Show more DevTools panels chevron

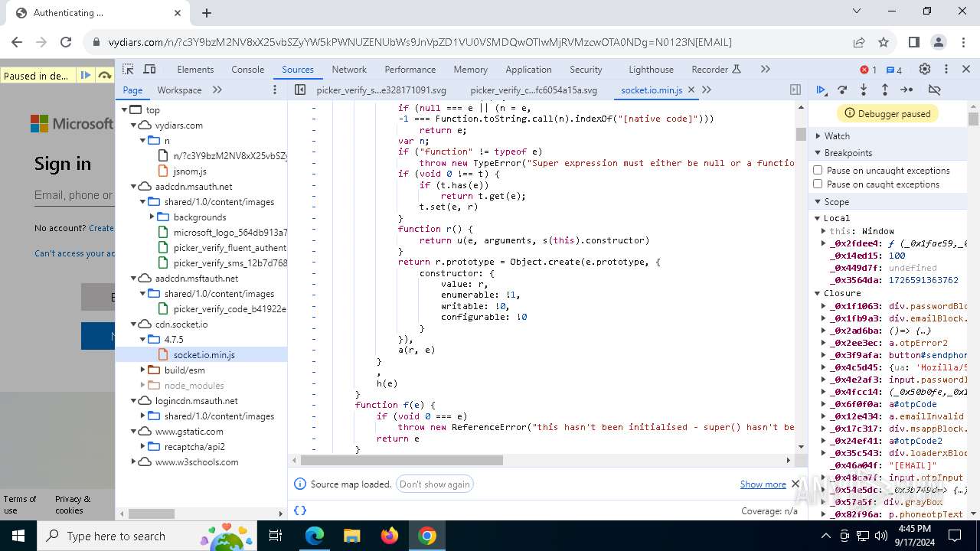pyautogui.click(x=765, y=69)
